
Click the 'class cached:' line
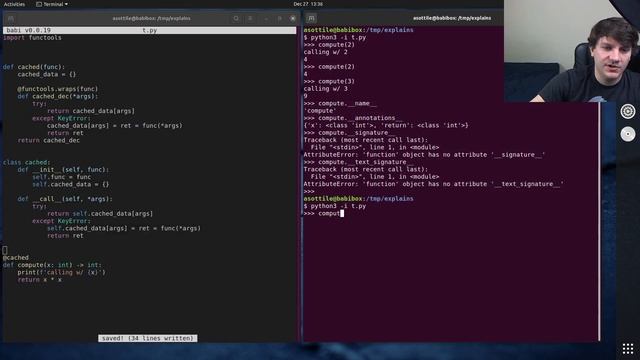(27, 162)
